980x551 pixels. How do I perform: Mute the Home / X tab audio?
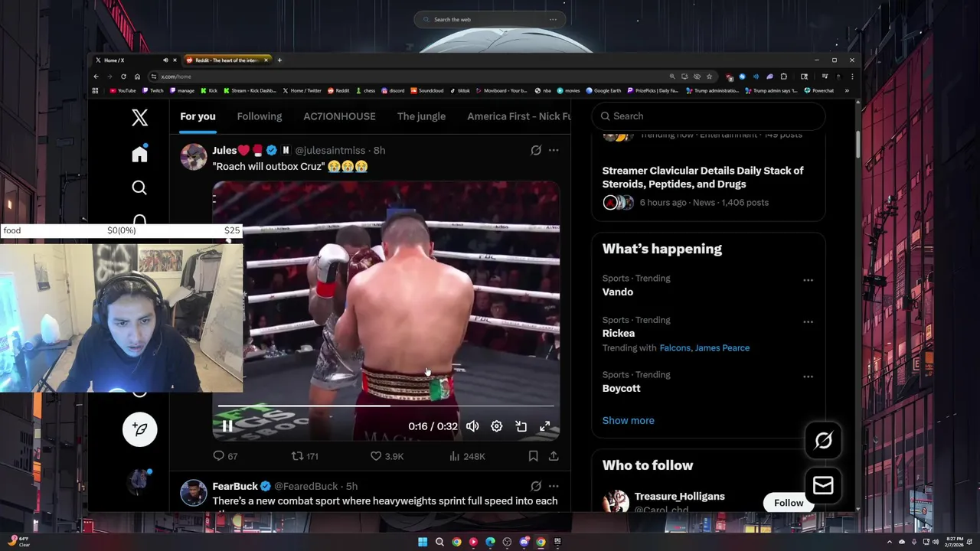(165, 60)
